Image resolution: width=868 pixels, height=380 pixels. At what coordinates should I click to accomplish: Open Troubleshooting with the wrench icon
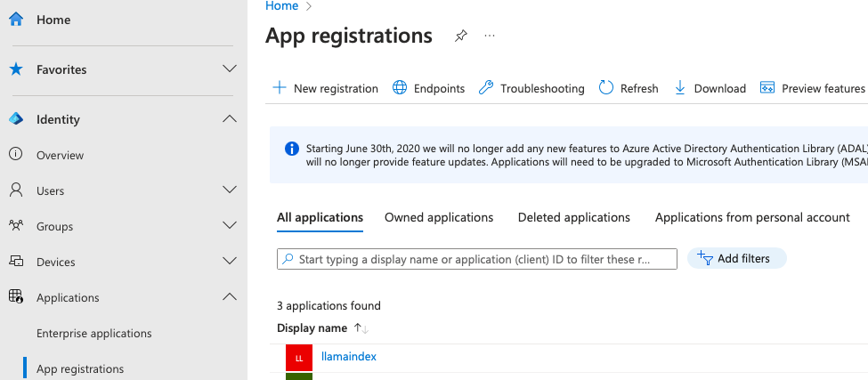click(x=531, y=88)
